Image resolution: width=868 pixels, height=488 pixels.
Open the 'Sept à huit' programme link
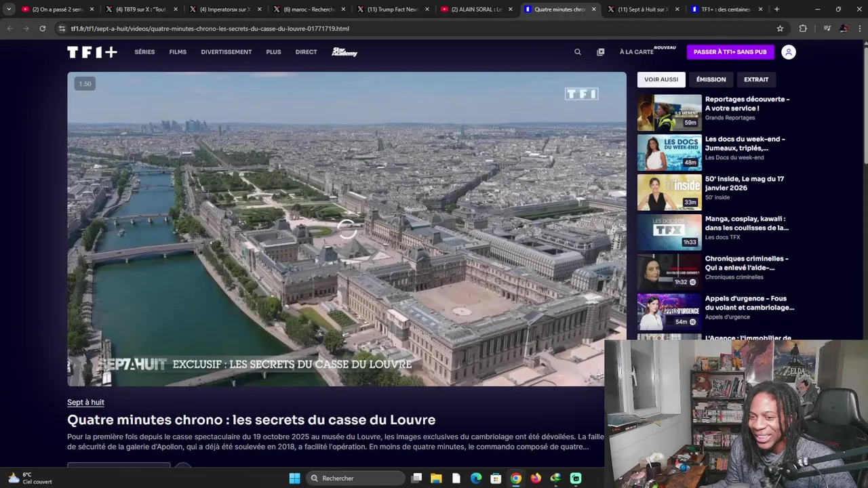[85, 403]
